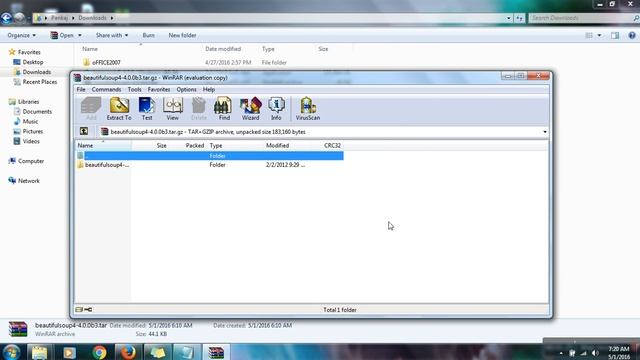This screenshot has width=640, height=360.
Task: Click WinRAR taskbar icon
Action: click(216, 352)
